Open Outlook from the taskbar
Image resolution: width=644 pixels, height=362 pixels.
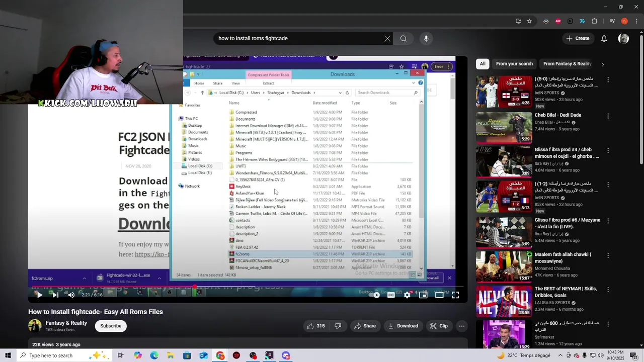(x=203, y=355)
